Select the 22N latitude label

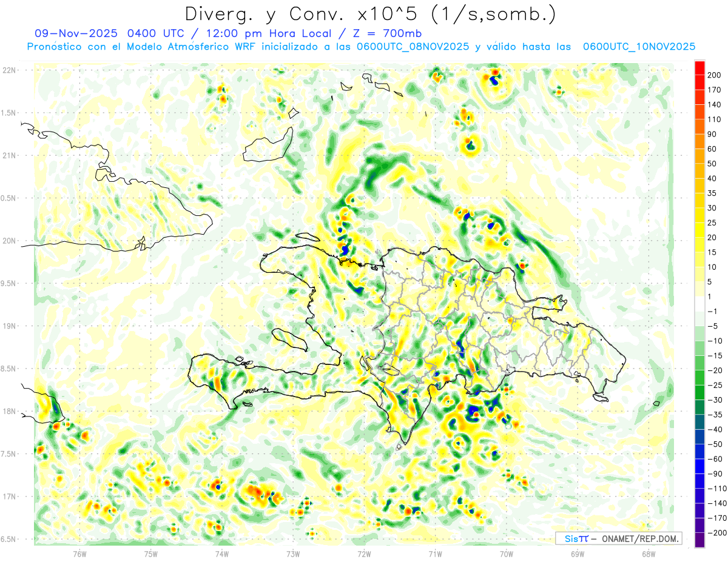(8, 70)
